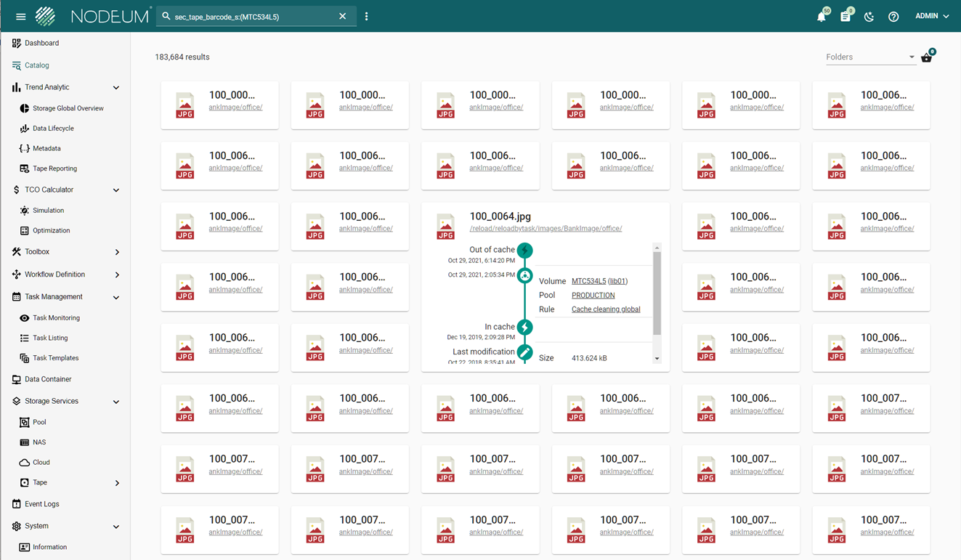Click the In cache timeline marker

[x=524, y=328]
